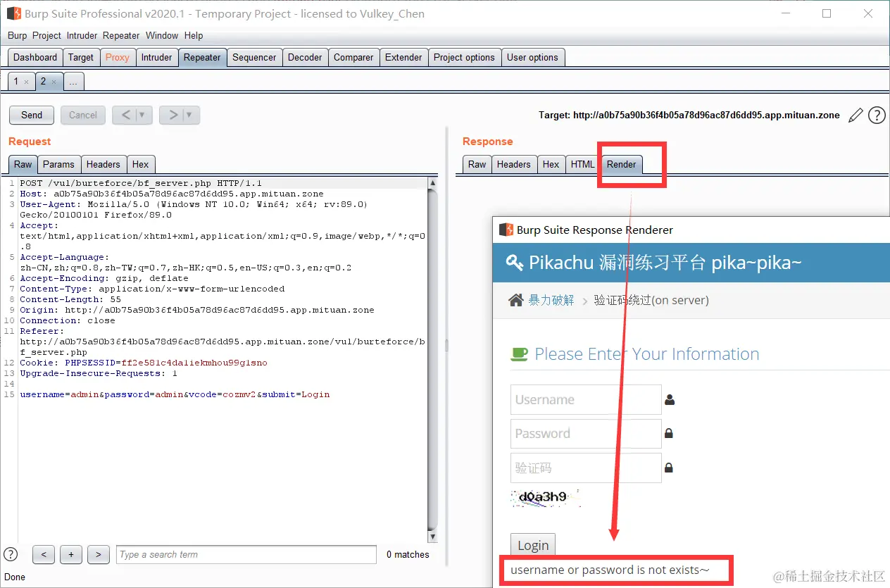Click the captcha image d0a3h9
The image size is (890, 588).
pos(546,497)
